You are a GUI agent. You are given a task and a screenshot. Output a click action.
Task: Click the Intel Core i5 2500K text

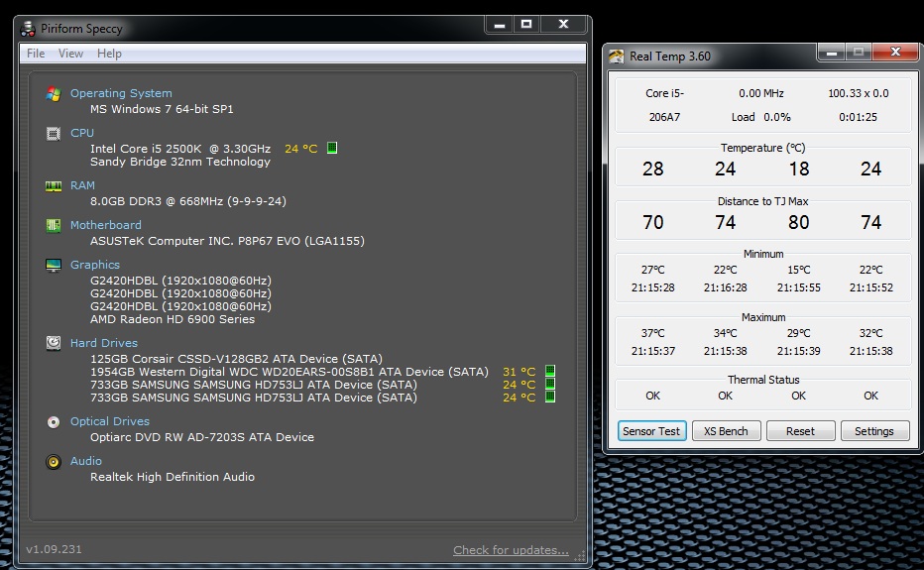[x=180, y=149]
